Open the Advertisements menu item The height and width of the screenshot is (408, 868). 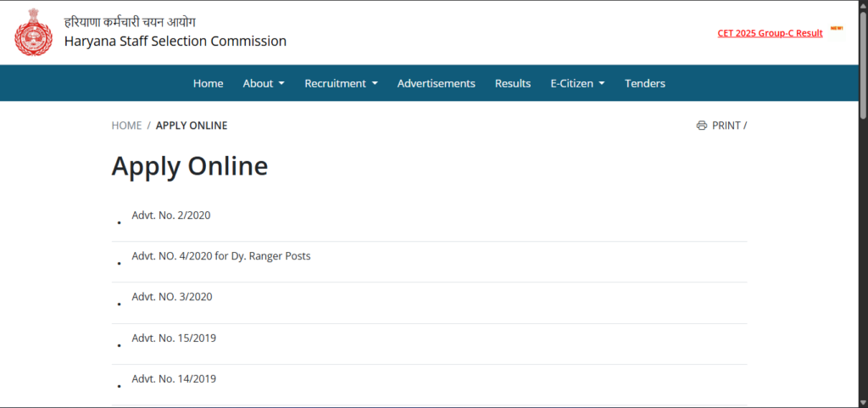coord(436,83)
